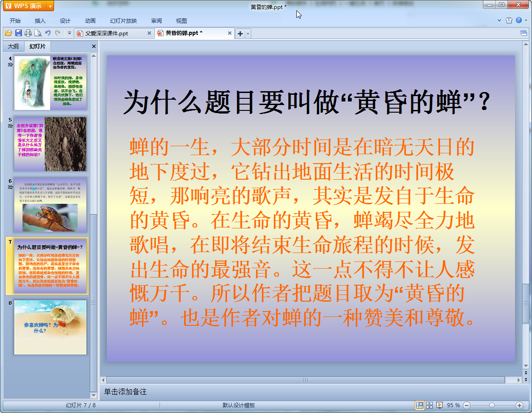Undo the last action
The image size is (532, 413).
pos(48,33)
